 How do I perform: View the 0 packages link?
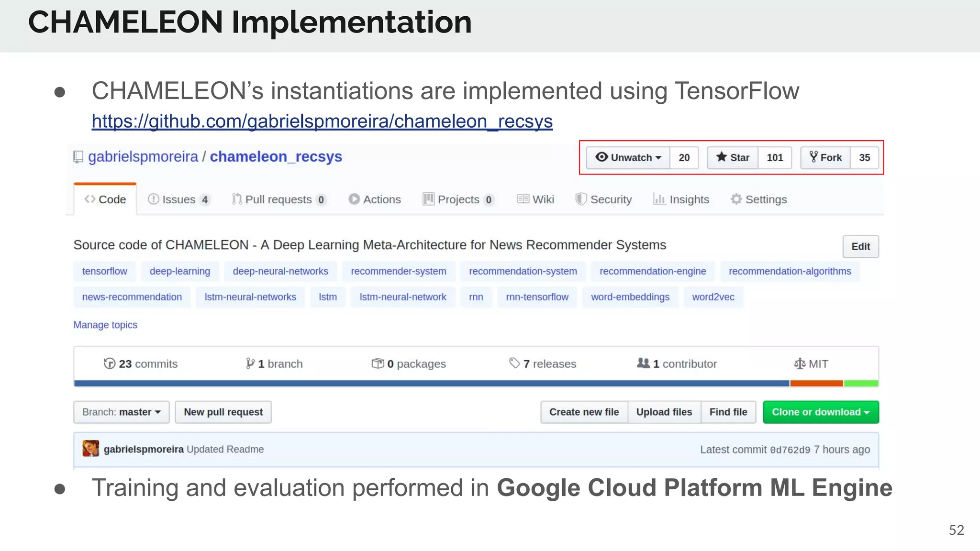(409, 364)
